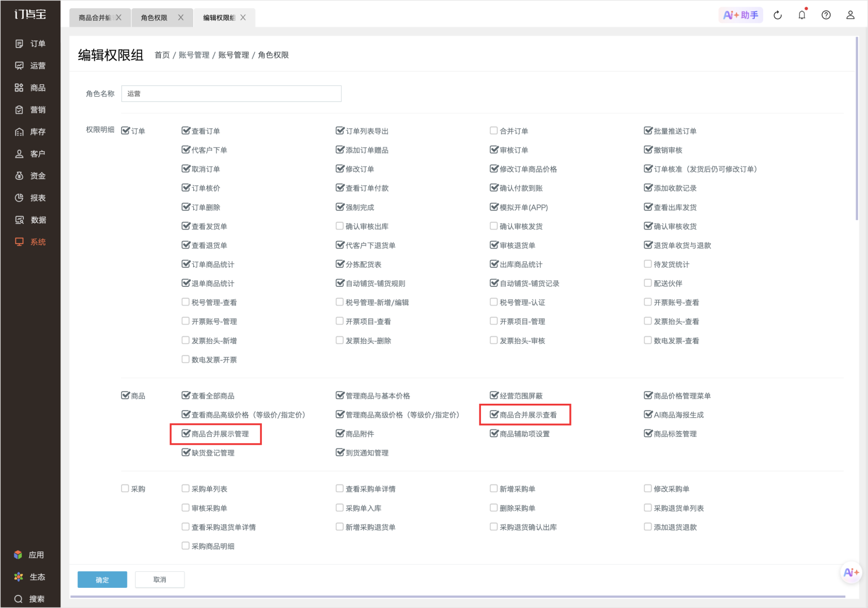Open the 生态 icon in sidebar
868x608 pixels.
coord(19,577)
